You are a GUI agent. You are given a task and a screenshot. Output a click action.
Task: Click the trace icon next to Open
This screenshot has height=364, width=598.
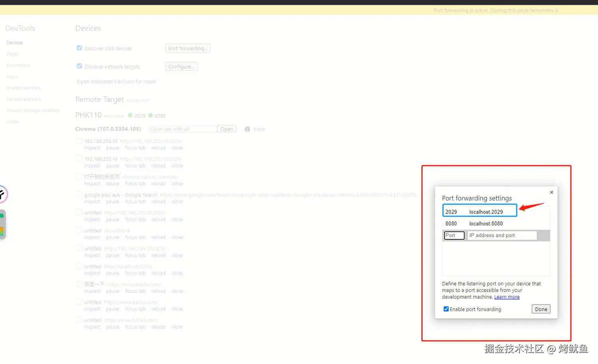point(247,129)
